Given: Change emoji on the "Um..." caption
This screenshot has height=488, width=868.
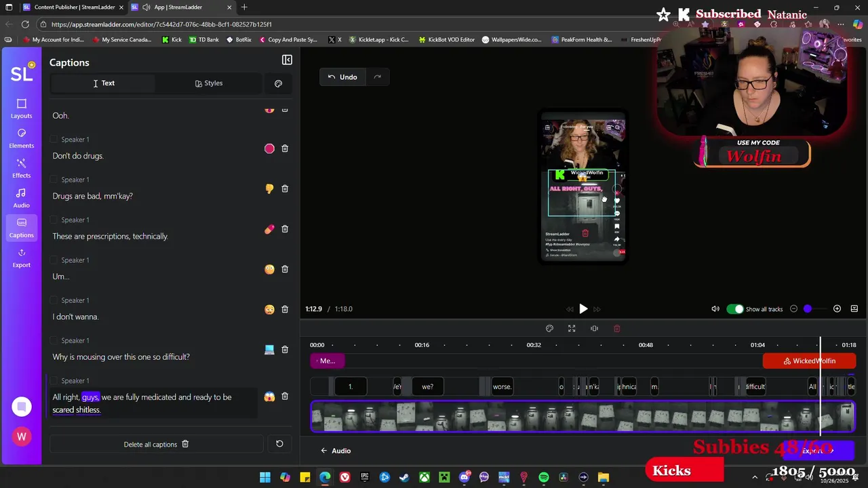Looking at the screenshot, I should (269, 269).
